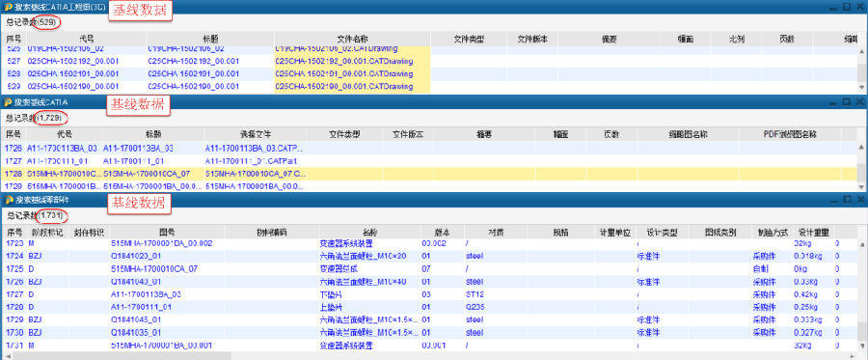Click the 图纸类别 column header

click(719, 232)
